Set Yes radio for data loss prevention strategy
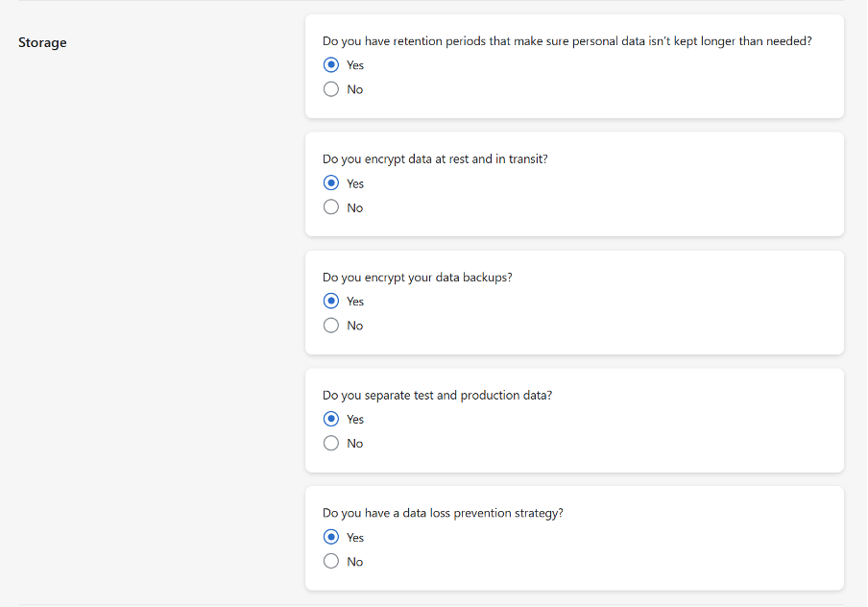The height and width of the screenshot is (607, 868). (331, 538)
